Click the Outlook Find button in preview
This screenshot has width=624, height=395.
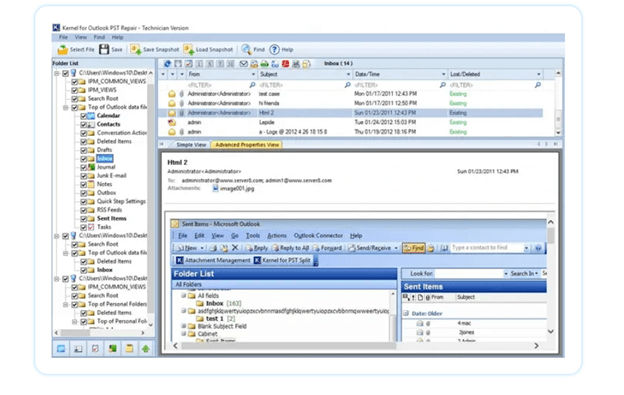pyautogui.click(x=413, y=248)
